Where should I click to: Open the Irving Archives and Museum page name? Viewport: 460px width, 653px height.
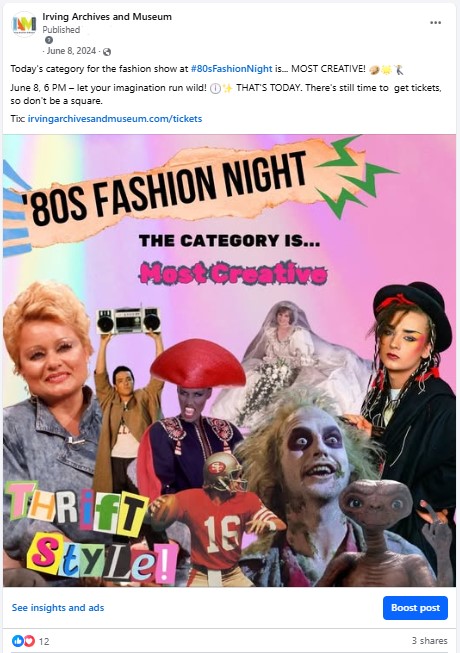[107, 17]
